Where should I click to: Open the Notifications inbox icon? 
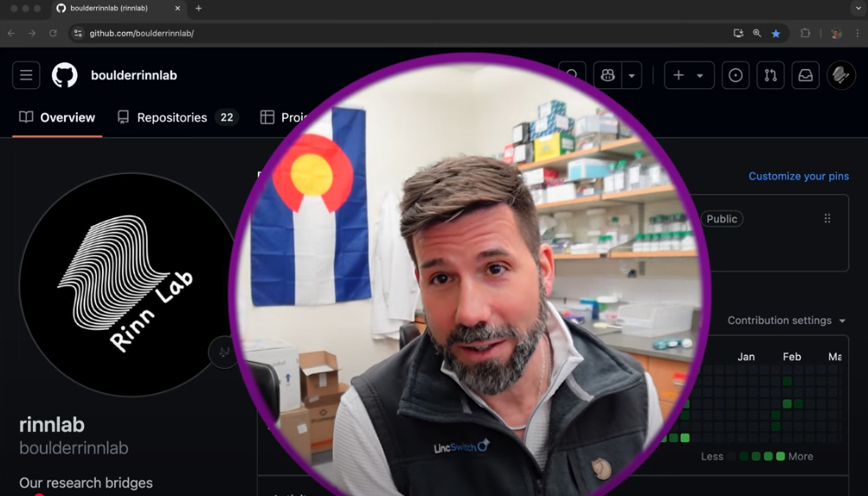(806, 75)
